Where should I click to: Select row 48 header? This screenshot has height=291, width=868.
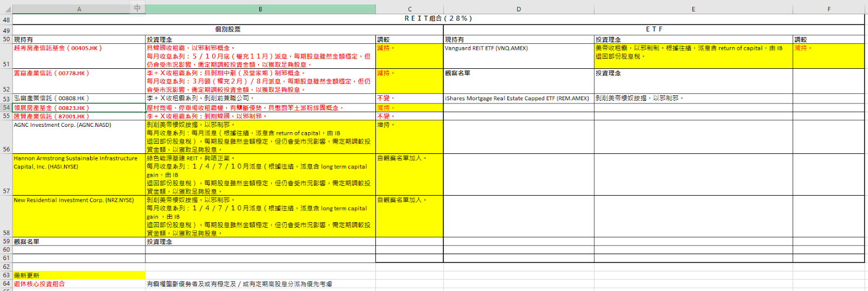[x=6, y=20]
